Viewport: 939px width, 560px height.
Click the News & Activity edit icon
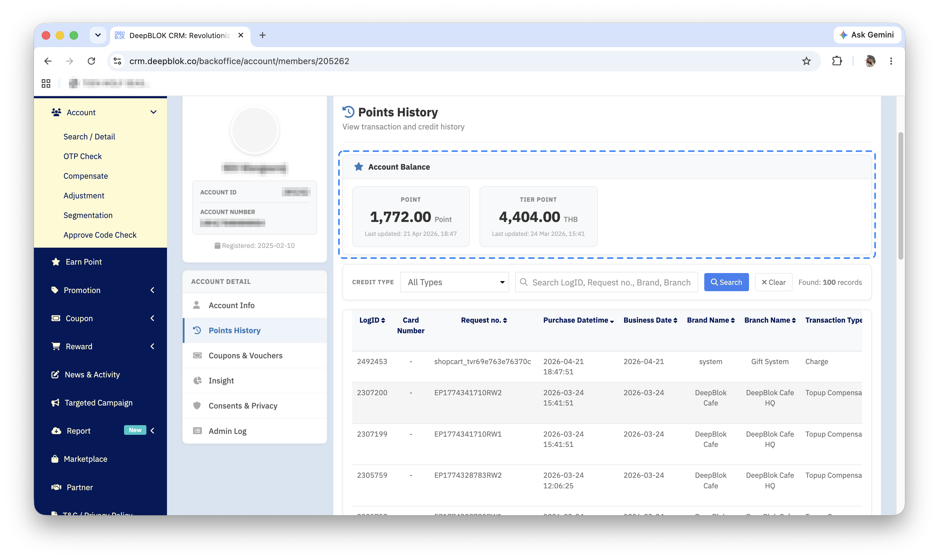(55, 374)
